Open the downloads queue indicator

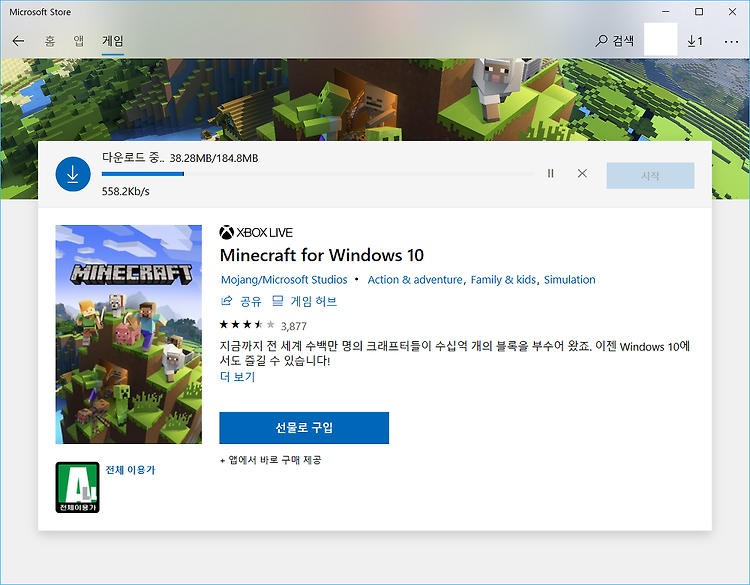(695, 41)
